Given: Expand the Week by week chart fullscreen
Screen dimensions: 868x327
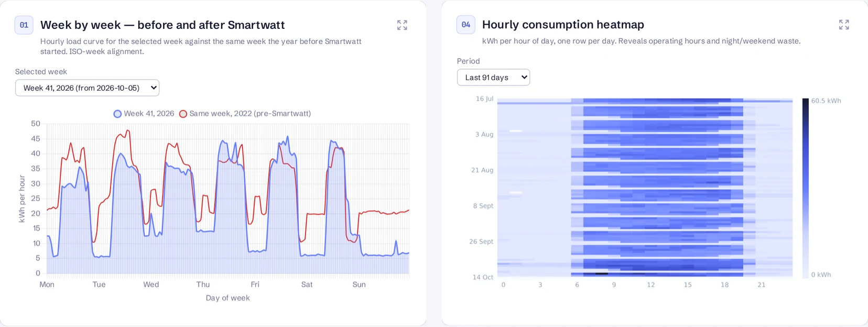Looking at the screenshot, I should (x=402, y=25).
